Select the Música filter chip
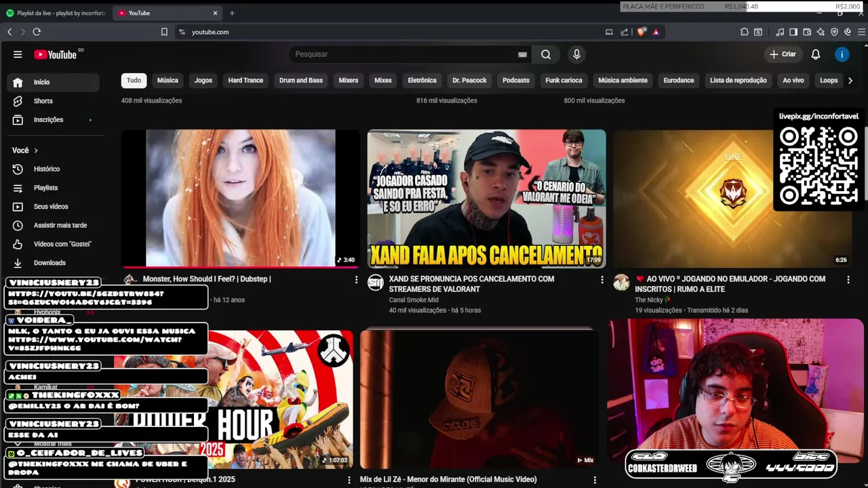 click(x=167, y=80)
